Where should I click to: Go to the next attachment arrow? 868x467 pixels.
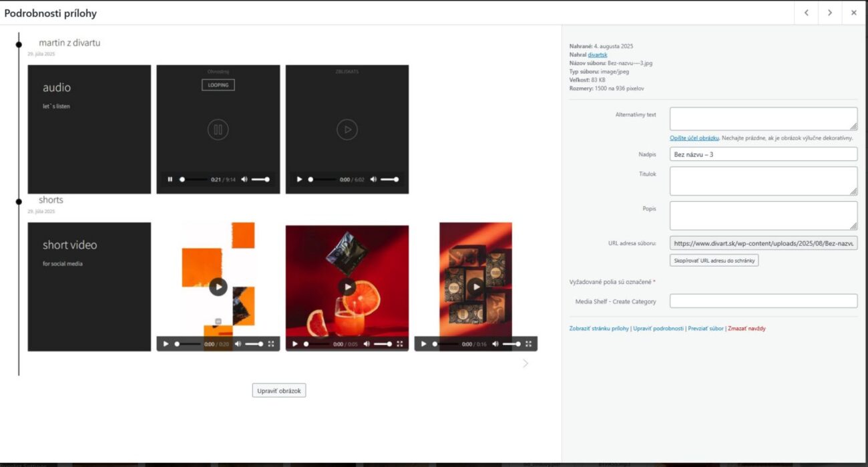tap(830, 13)
